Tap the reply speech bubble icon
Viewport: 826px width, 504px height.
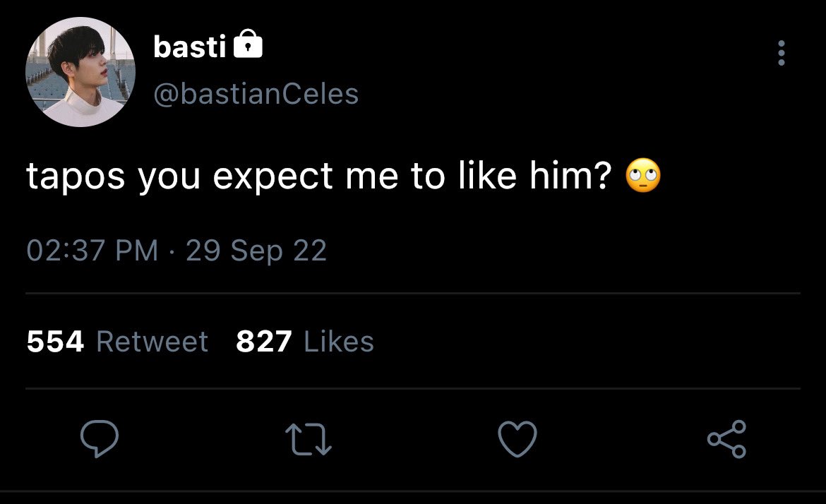pos(99,438)
